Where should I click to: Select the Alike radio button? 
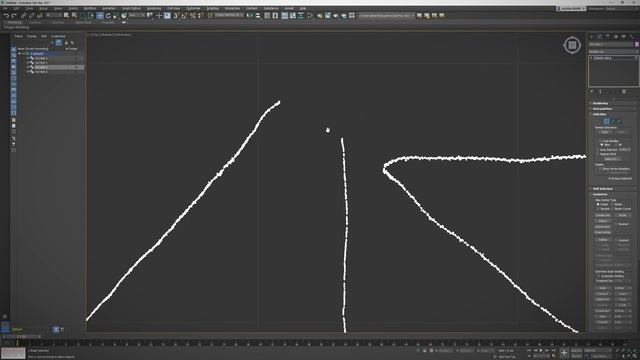(602, 144)
